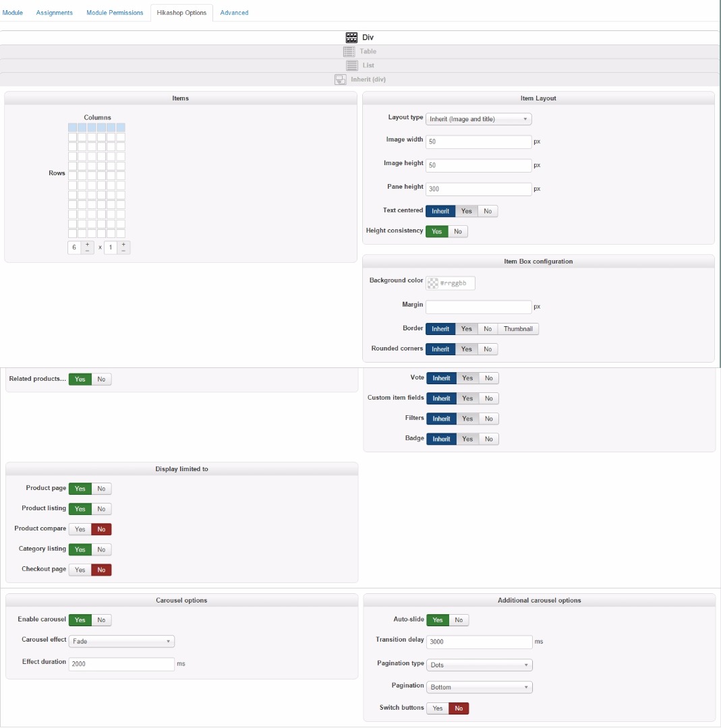The image size is (721, 728).
Task: Set Height consistency to No
Action: coord(458,232)
